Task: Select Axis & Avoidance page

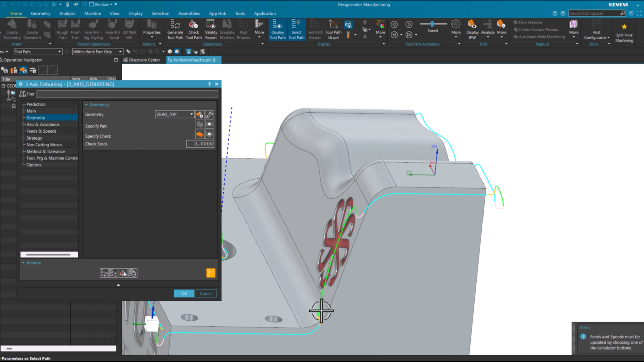Action: click(x=43, y=124)
